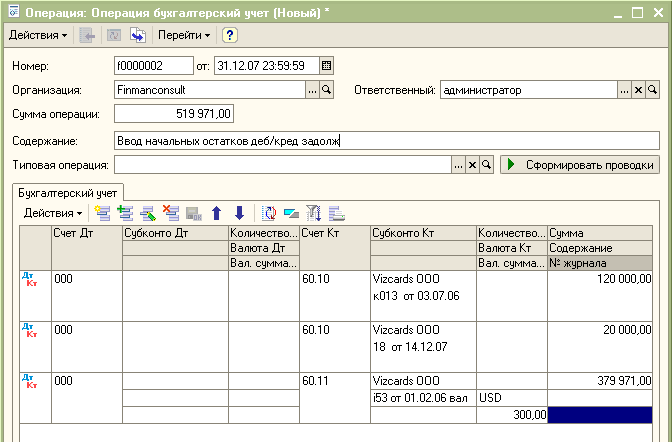Select the cell with amount 379 971,00
672x442 pixels.
(x=600, y=381)
